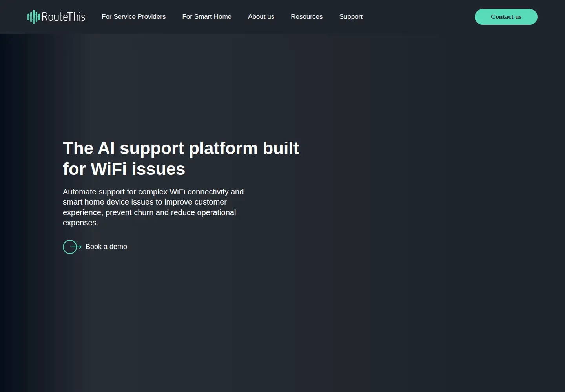The image size is (565, 392).
Task: Go to About us page
Action: (261, 16)
